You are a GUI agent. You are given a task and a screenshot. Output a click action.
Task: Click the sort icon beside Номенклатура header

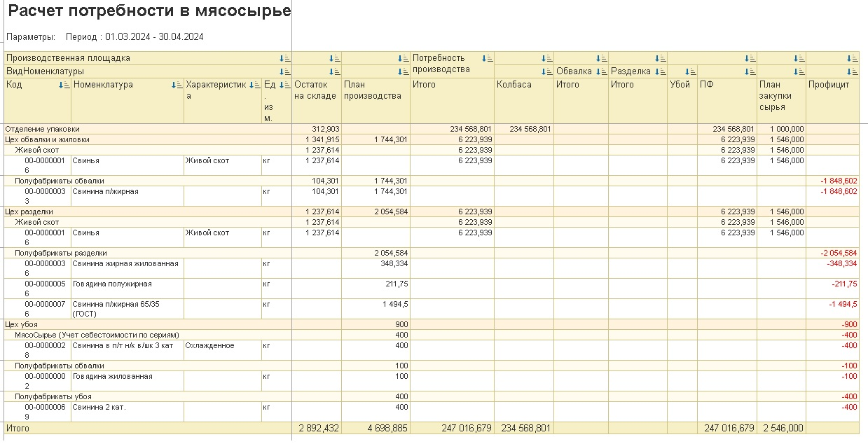coord(177,85)
